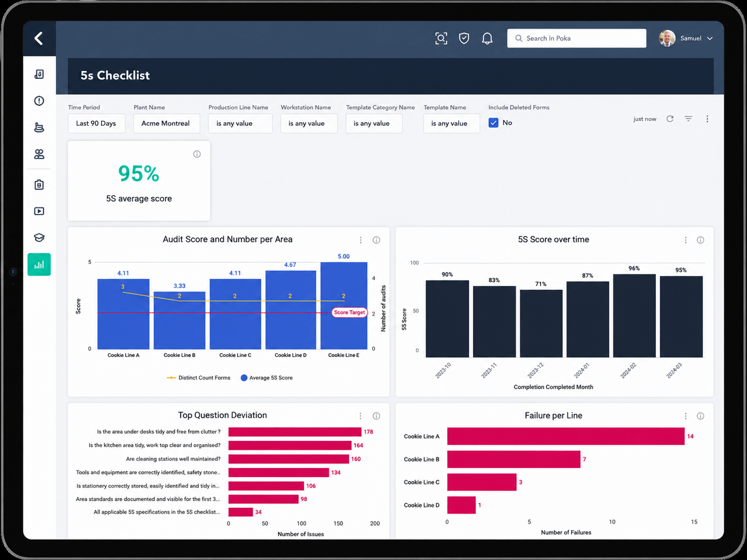Image resolution: width=747 pixels, height=560 pixels.
Task: Show info for 5S Score over time chart
Action: [701, 240]
